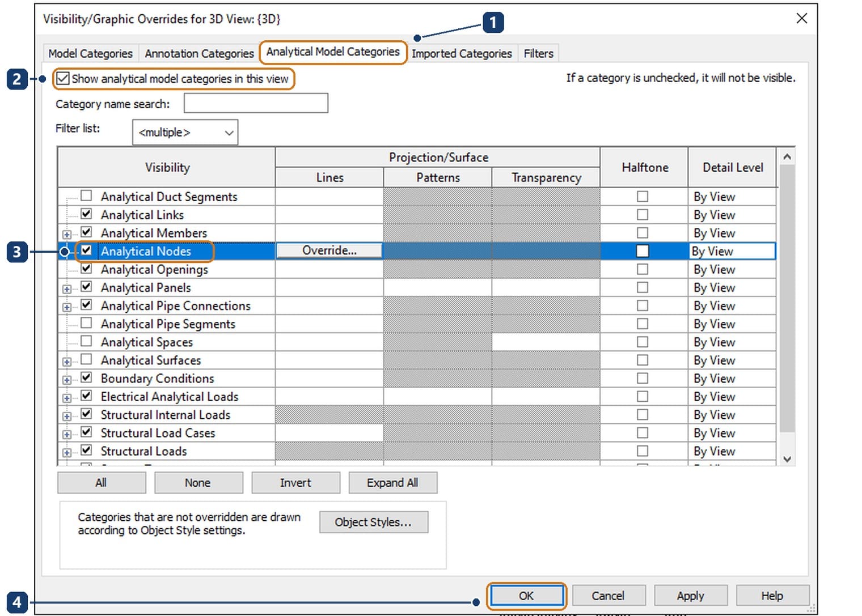Click the Detail Level column header
The width and height of the screenshot is (862, 616).
coord(732,167)
